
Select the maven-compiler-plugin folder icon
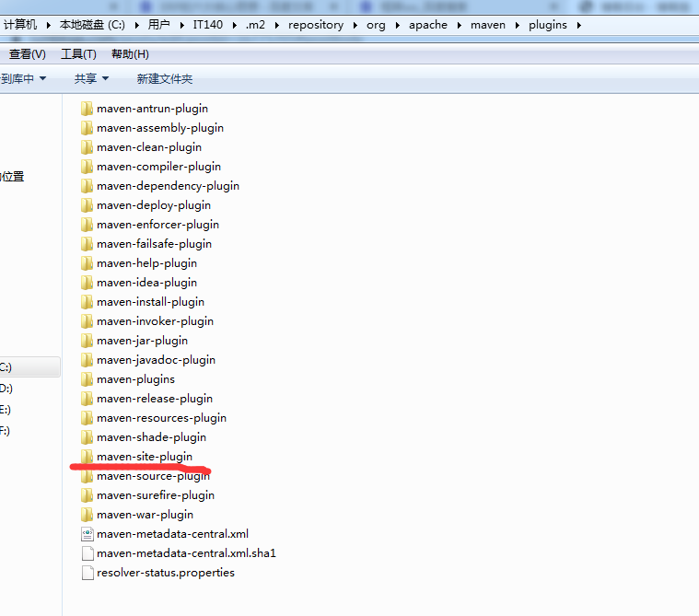tap(87, 167)
